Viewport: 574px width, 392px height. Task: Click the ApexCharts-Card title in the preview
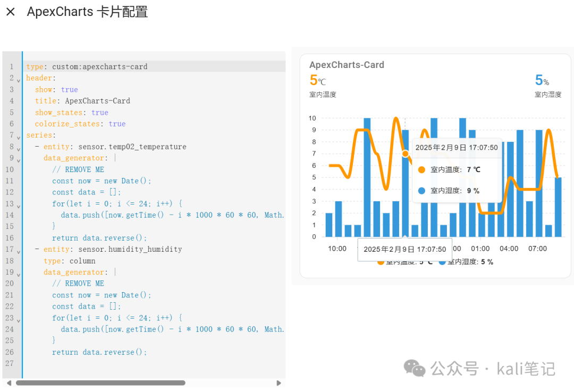(347, 65)
